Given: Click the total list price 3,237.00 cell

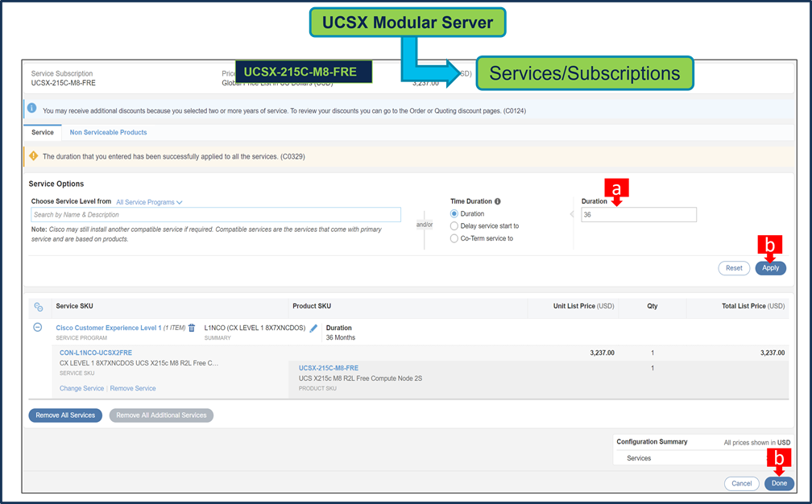Looking at the screenshot, I should pos(772,353).
